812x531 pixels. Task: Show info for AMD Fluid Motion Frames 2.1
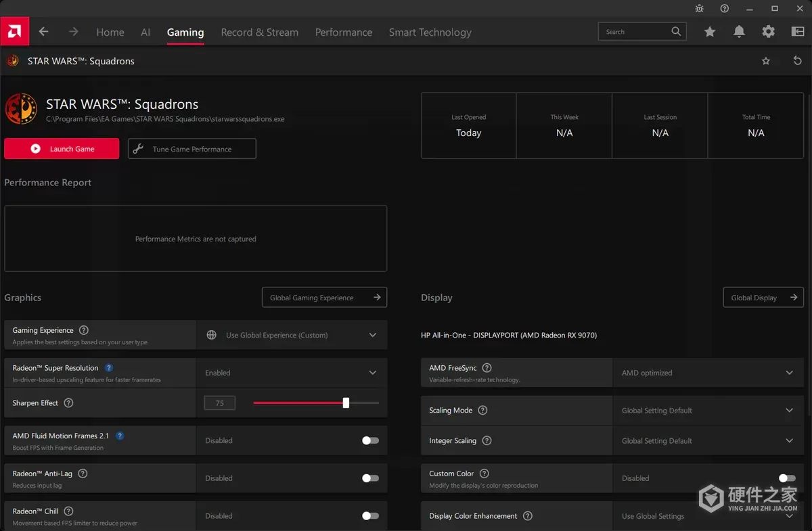(x=120, y=436)
